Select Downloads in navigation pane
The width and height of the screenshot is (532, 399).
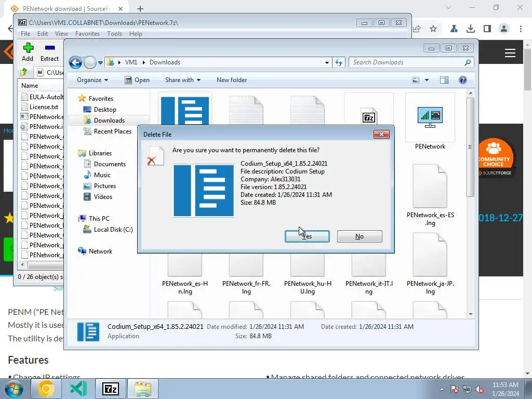coord(109,121)
